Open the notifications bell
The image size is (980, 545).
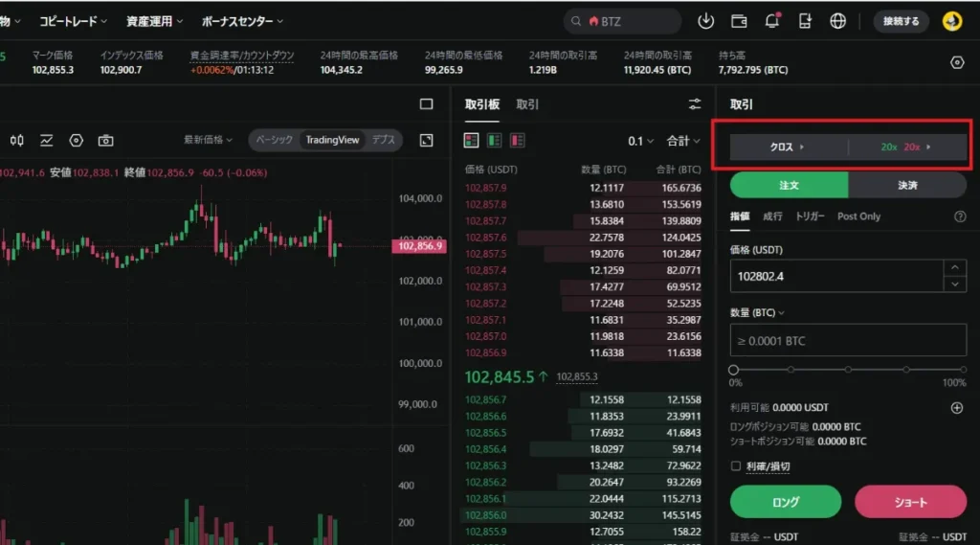click(771, 21)
